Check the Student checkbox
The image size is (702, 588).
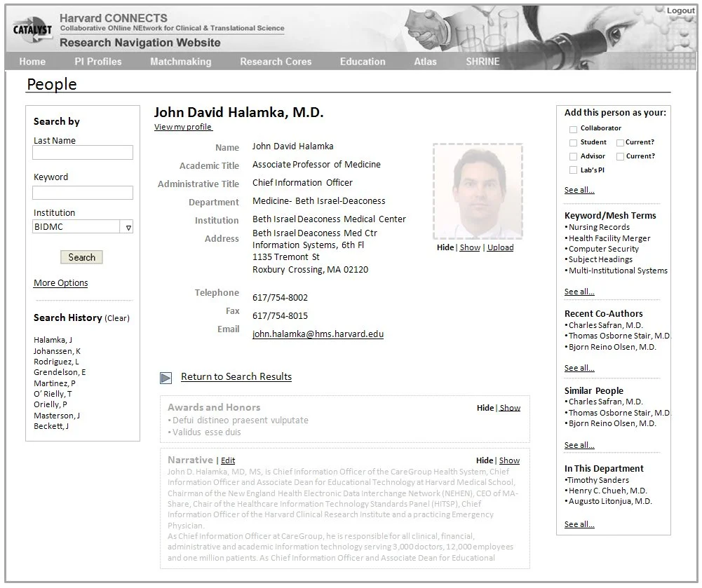pos(573,143)
